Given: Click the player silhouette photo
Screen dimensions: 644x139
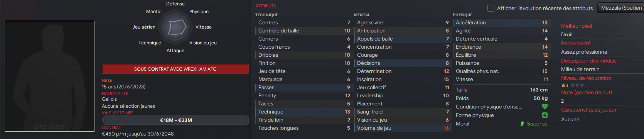Looking at the screenshot, I should 49,76.
